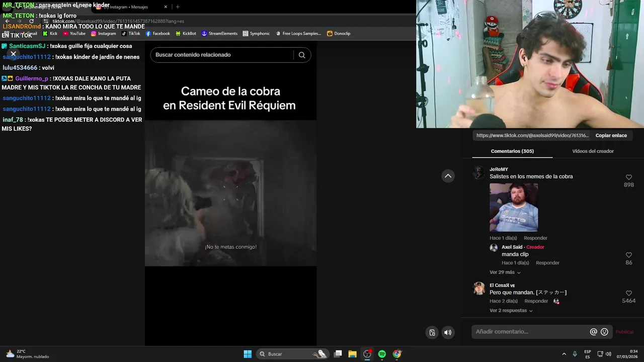Open the emoji picker in comment box
Image resolution: width=644 pixels, height=362 pixels.
[x=604, y=332]
